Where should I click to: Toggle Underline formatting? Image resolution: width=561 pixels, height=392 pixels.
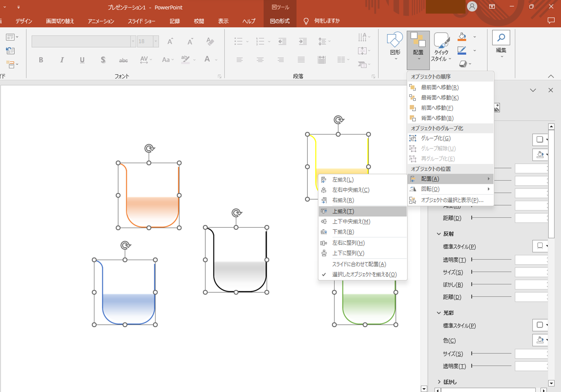click(x=82, y=60)
